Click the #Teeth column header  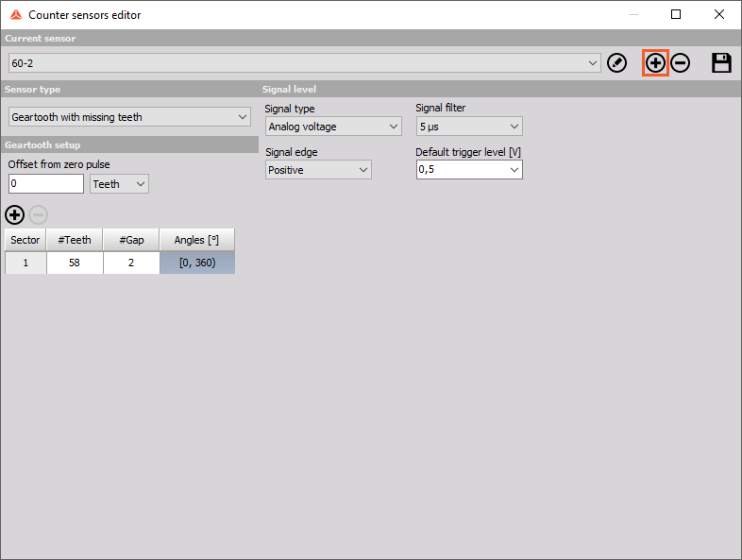pos(75,240)
